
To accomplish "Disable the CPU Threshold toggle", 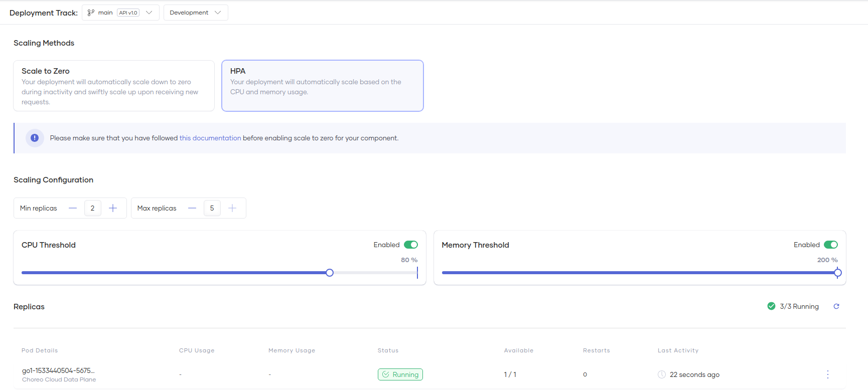I will [x=411, y=245].
